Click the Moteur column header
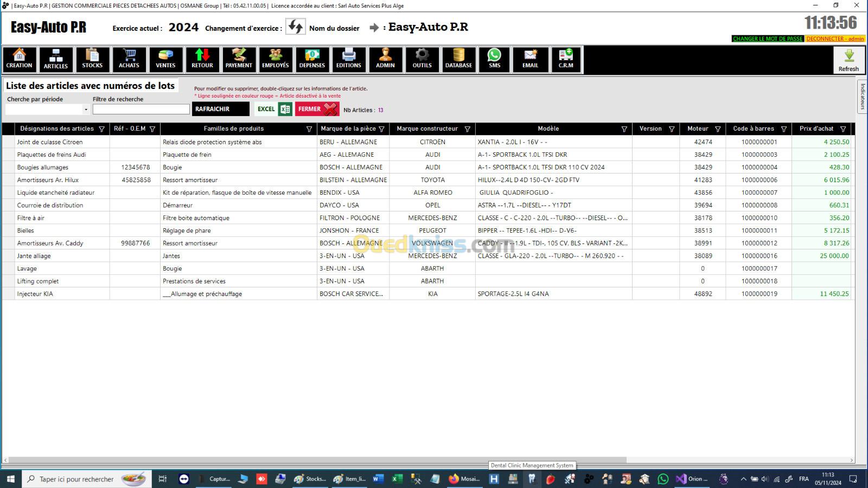Image resolution: width=868 pixels, height=488 pixels. tap(698, 129)
